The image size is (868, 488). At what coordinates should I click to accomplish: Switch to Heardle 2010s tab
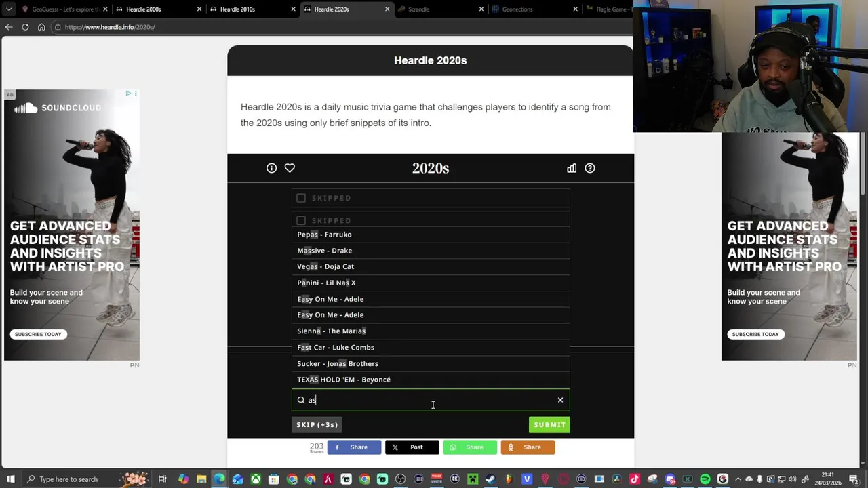click(252, 9)
